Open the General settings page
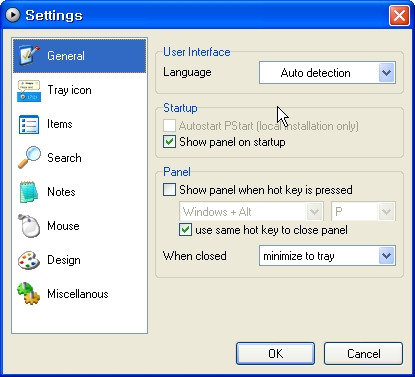The image size is (415, 377). pos(79,56)
